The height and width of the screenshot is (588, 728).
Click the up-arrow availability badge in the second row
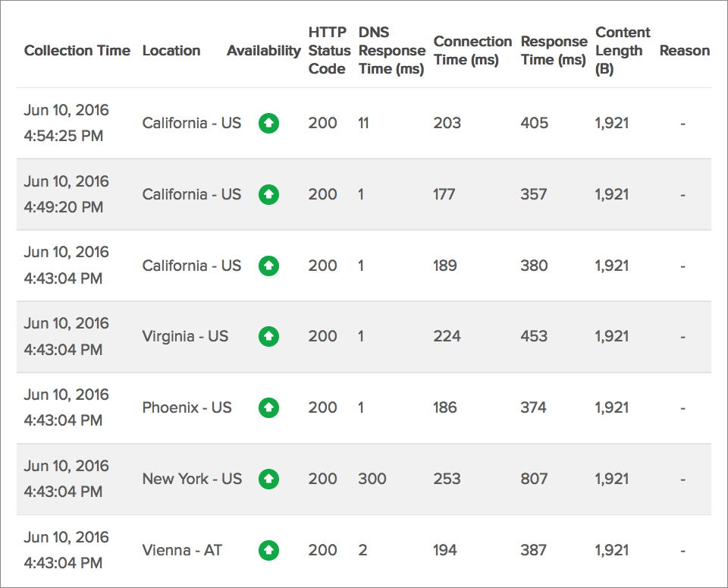point(268,194)
